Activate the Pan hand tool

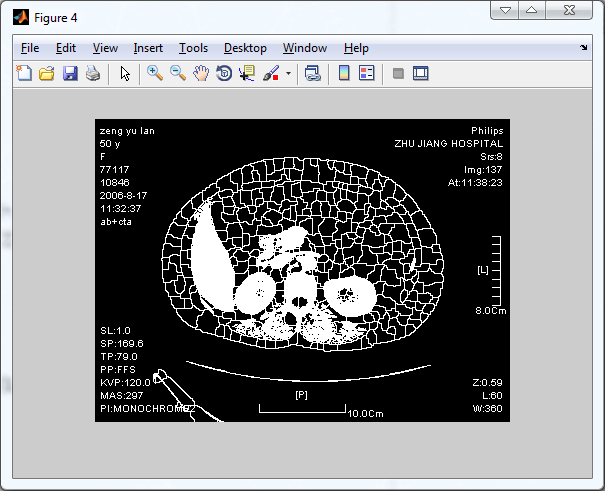[201, 73]
